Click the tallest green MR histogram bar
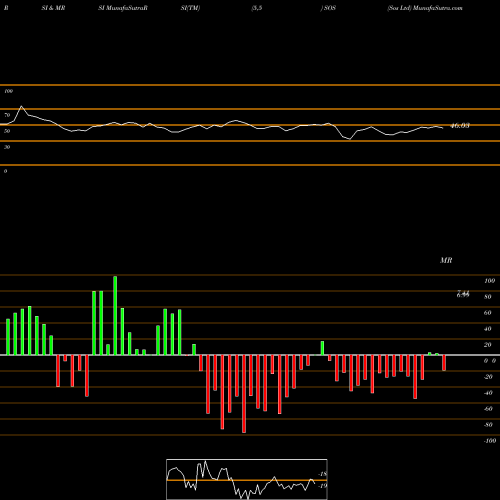This screenshot has height=500, width=500. click(x=115, y=315)
